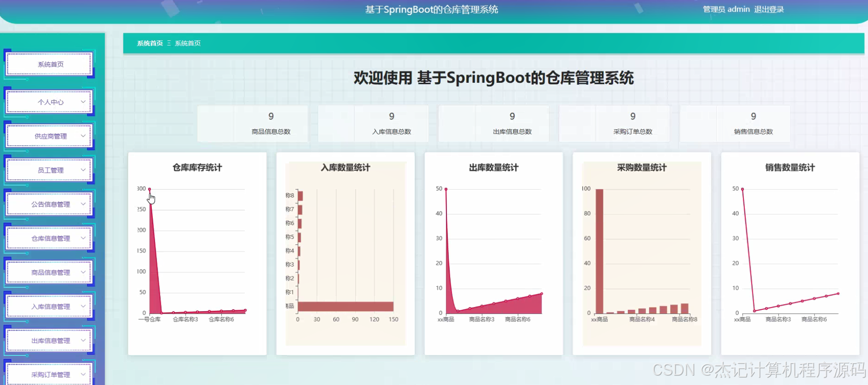Screen dimensions: 868x385
Task: Click the 销售数量统计 chart title
Action: 790,167
